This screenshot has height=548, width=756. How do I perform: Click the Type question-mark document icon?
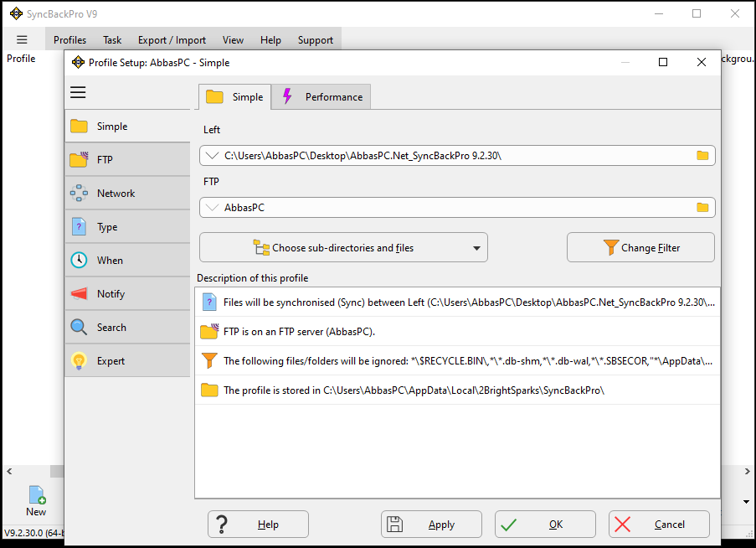coord(79,227)
